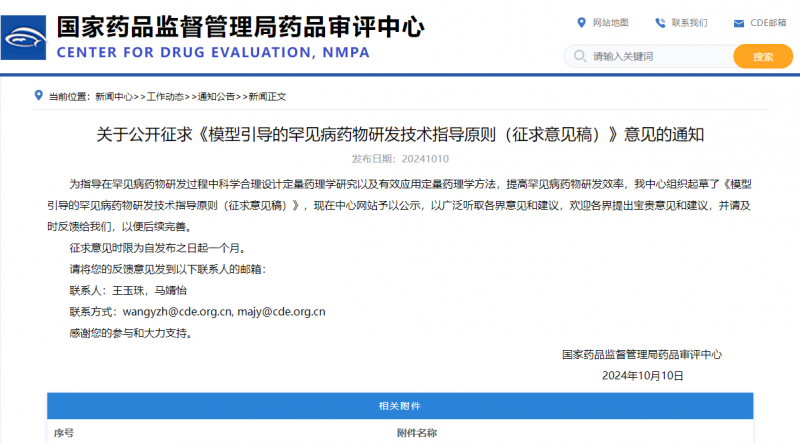
Task: Click the map pin icon beside 网站地图
Action: coord(583,22)
